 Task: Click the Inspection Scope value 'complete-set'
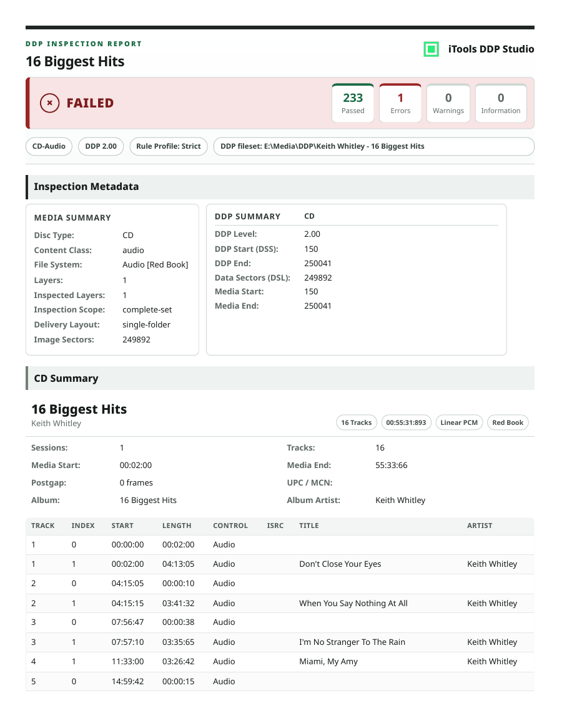point(147,310)
